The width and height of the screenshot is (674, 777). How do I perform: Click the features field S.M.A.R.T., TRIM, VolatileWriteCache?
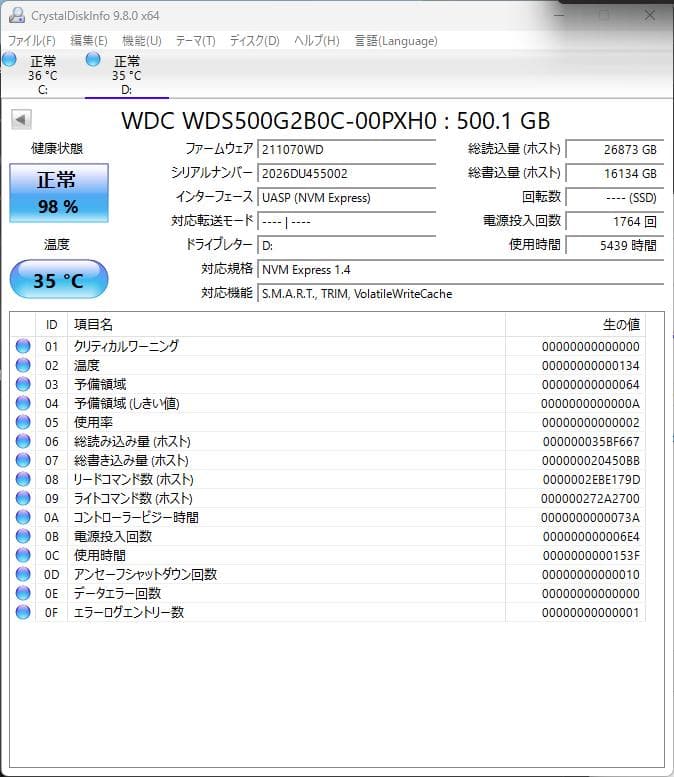[x=460, y=293]
